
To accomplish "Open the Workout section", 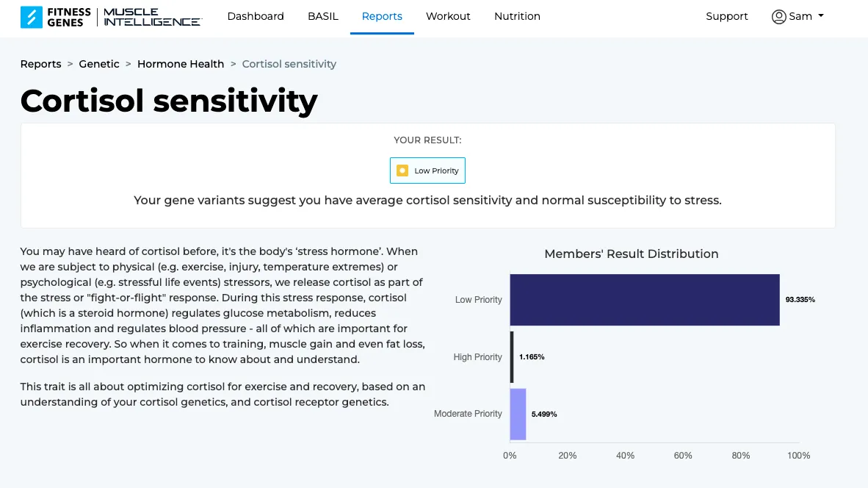I will point(448,17).
